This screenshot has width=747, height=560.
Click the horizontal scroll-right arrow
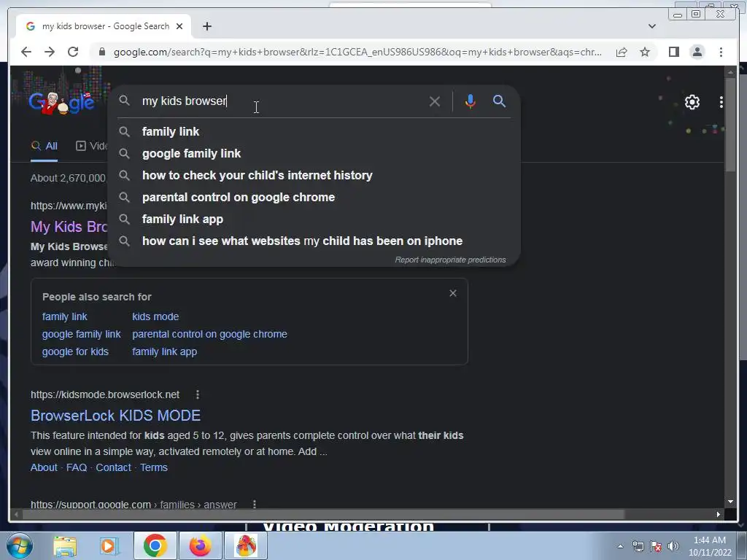coord(719,514)
